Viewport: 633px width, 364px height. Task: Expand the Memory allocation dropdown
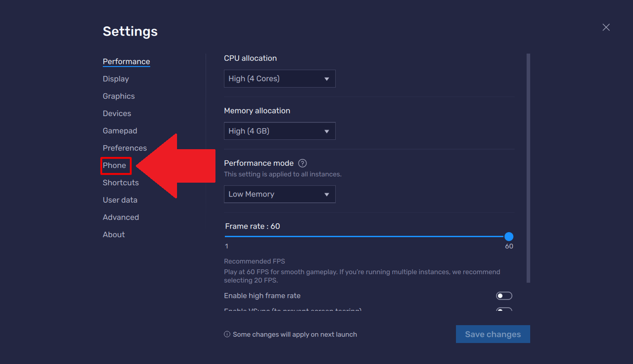click(279, 131)
